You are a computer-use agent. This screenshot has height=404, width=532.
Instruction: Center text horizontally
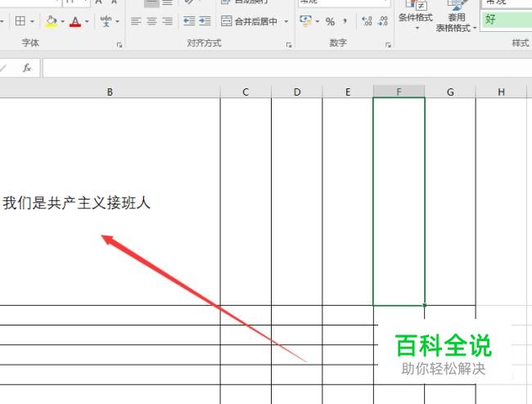click(151, 21)
